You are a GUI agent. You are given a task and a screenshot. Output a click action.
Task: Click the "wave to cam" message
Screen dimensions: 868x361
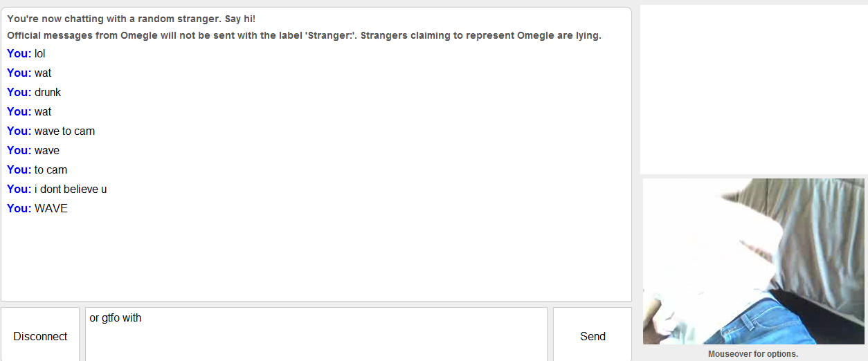64,131
